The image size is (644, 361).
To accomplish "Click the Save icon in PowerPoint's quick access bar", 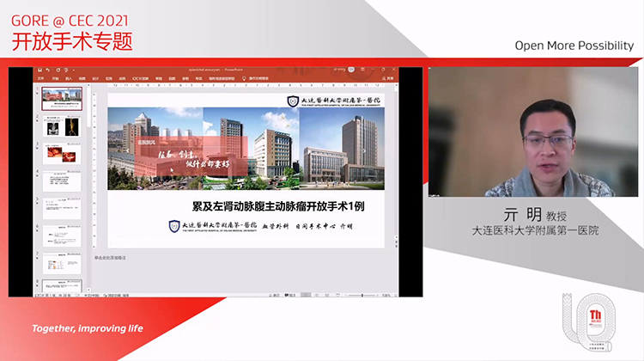I will pyautogui.click(x=39, y=70).
